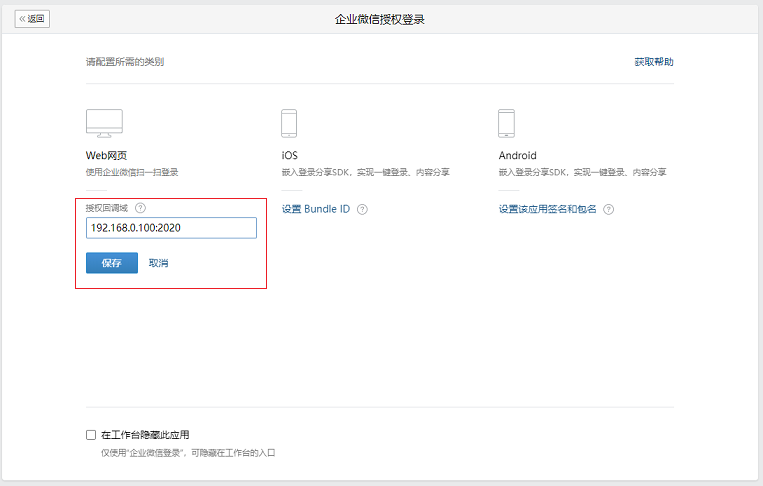Image resolution: width=763 pixels, height=486 pixels.
Task: Click help icon next to 授权回调域
Action: [x=140, y=209]
